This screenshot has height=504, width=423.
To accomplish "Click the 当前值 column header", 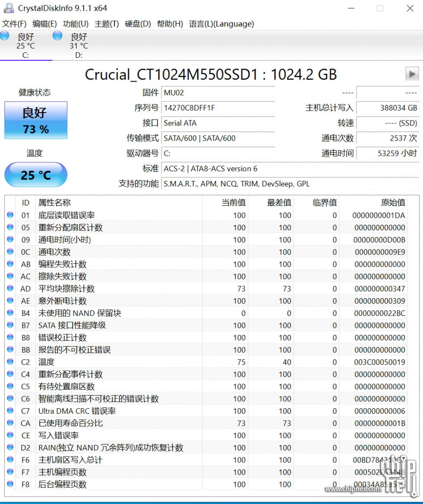I will 225,202.
